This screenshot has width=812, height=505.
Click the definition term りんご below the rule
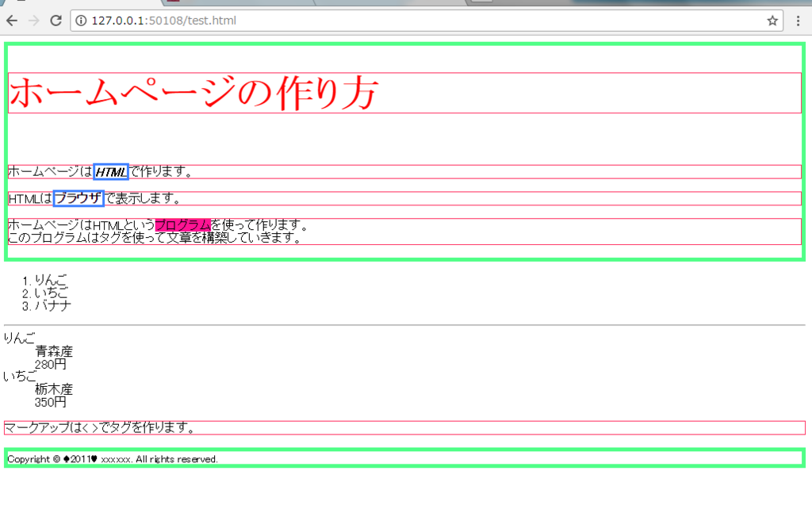pyautogui.click(x=19, y=339)
